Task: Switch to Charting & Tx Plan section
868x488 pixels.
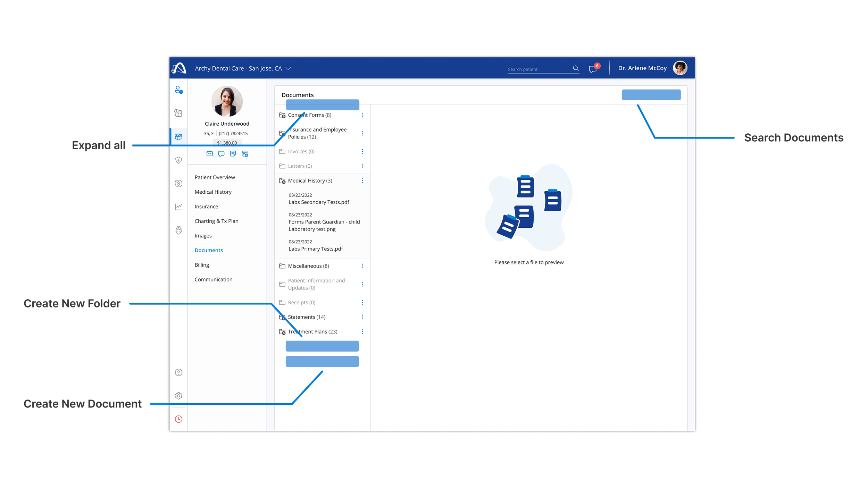Action: [216, 221]
